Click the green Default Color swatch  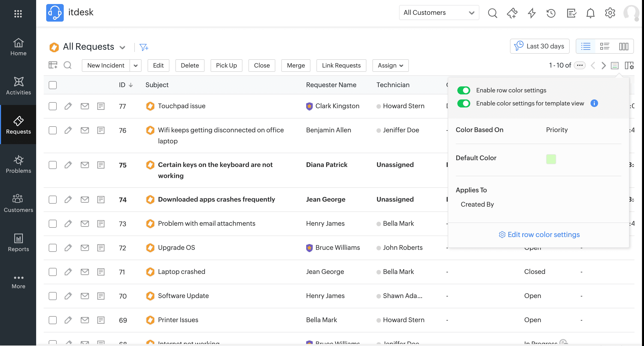[551, 159]
